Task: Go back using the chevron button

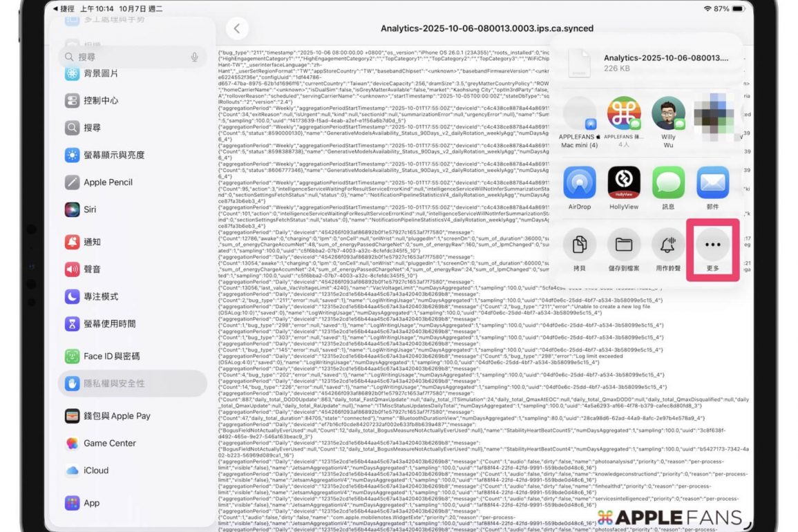Action: (x=237, y=28)
